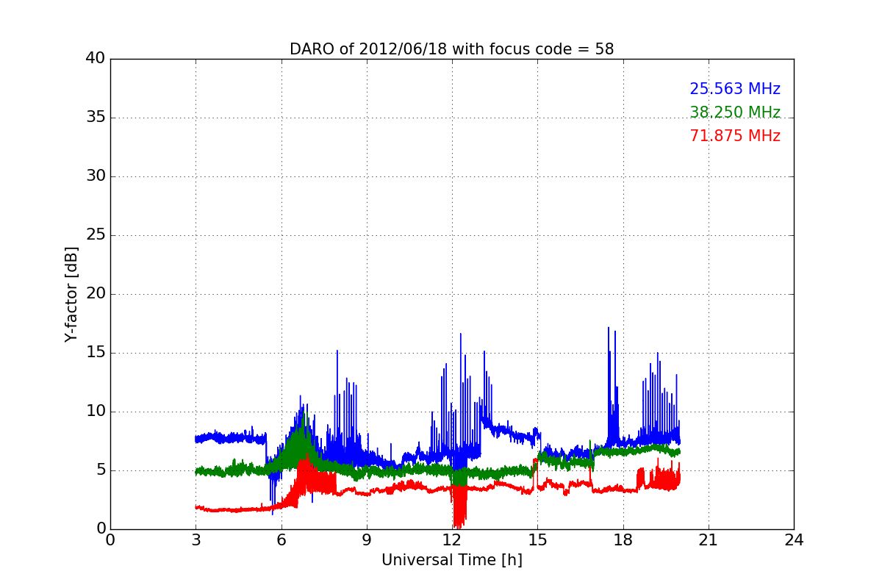The height and width of the screenshot is (588, 882).
Task: Click y-axis tick label '20'
Action: [x=96, y=294]
